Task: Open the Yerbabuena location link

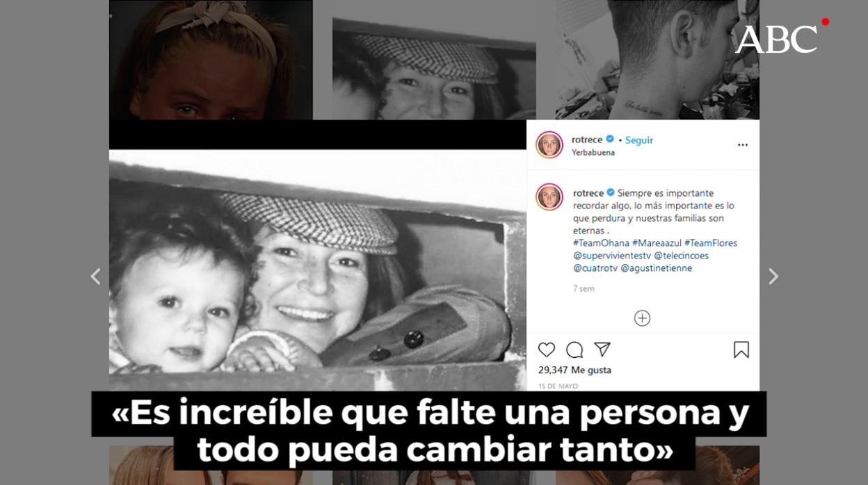Action: (593, 153)
